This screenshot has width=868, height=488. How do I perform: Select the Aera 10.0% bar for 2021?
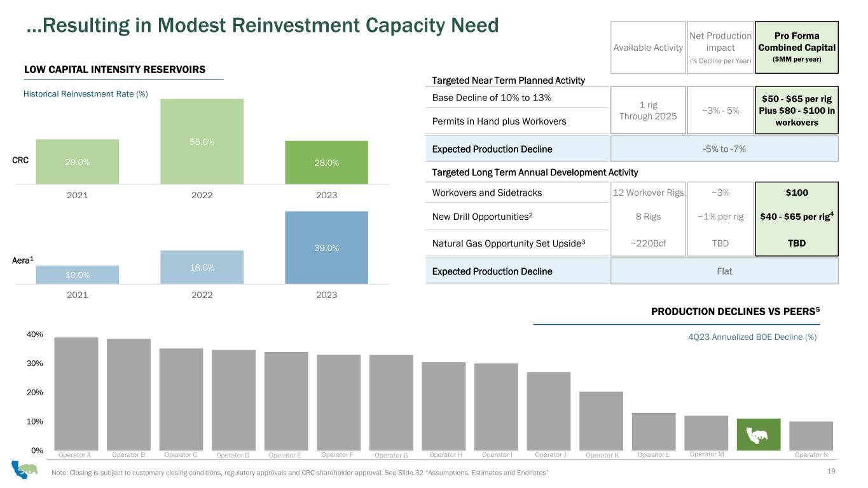pyautogui.click(x=77, y=274)
